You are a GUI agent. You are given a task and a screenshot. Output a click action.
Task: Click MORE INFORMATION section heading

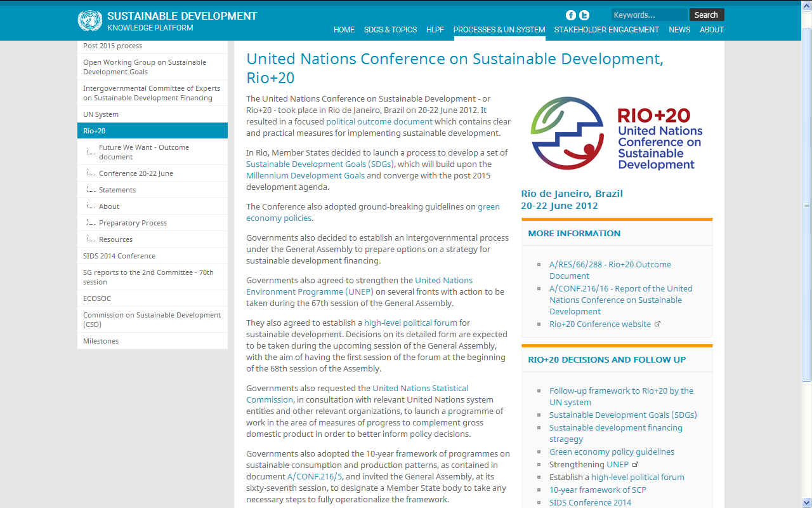574,233
